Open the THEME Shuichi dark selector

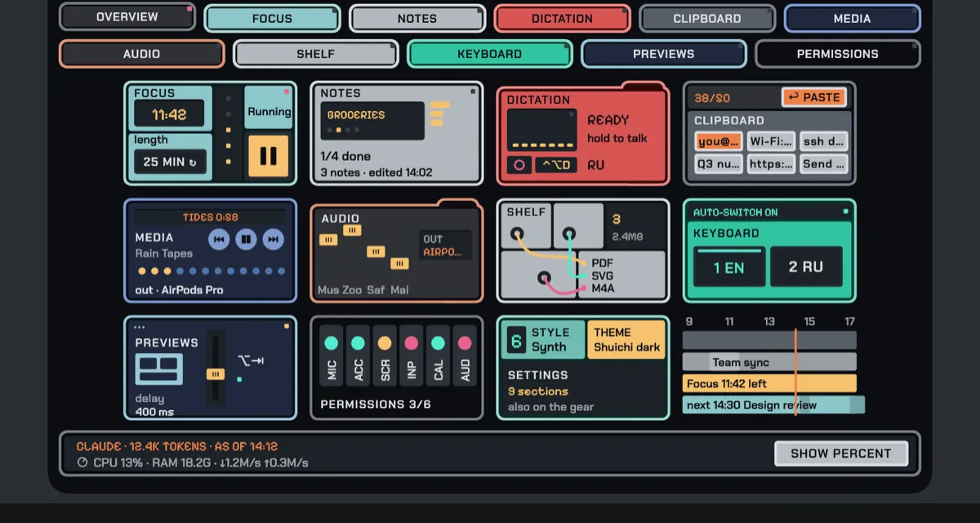click(x=626, y=339)
